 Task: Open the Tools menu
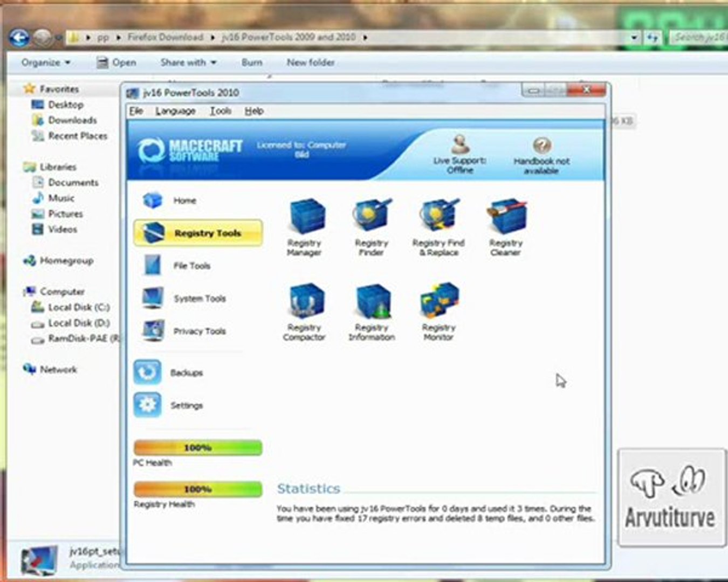pos(221,111)
